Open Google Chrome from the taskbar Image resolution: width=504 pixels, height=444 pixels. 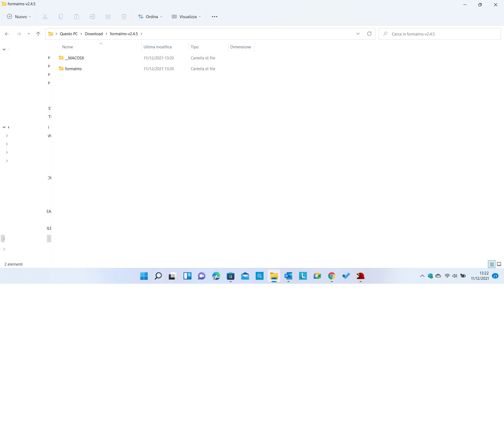click(332, 276)
